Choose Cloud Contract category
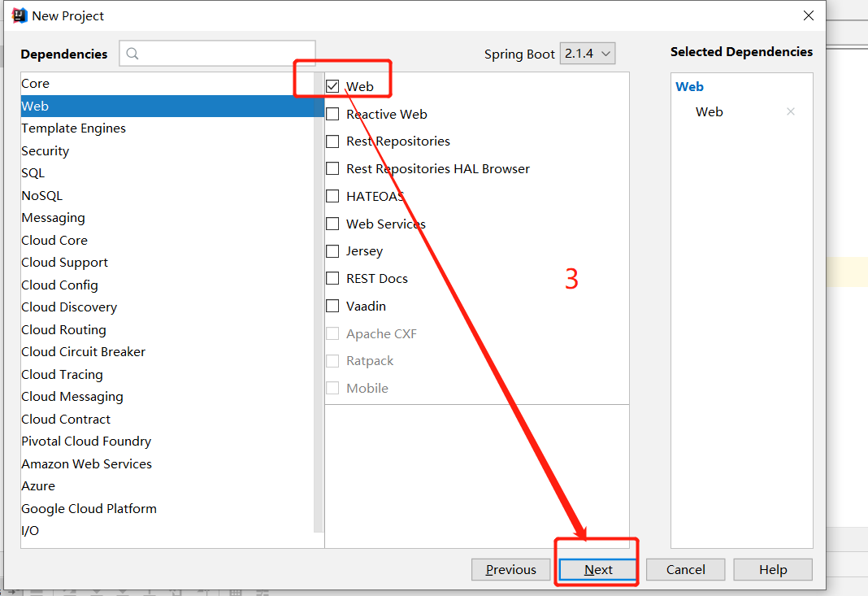 pyautogui.click(x=167, y=420)
